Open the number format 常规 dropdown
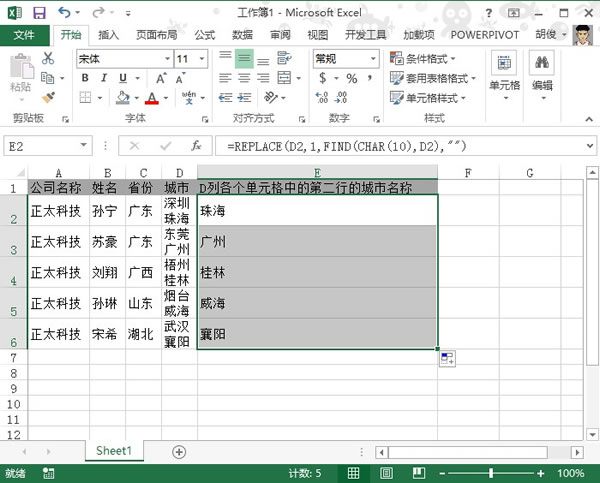Image resolution: width=600 pixels, height=483 pixels. coord(373,59)
